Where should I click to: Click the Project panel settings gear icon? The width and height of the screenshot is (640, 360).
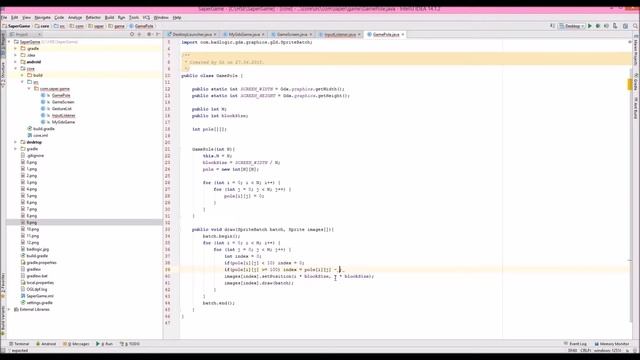pos(149,34)
